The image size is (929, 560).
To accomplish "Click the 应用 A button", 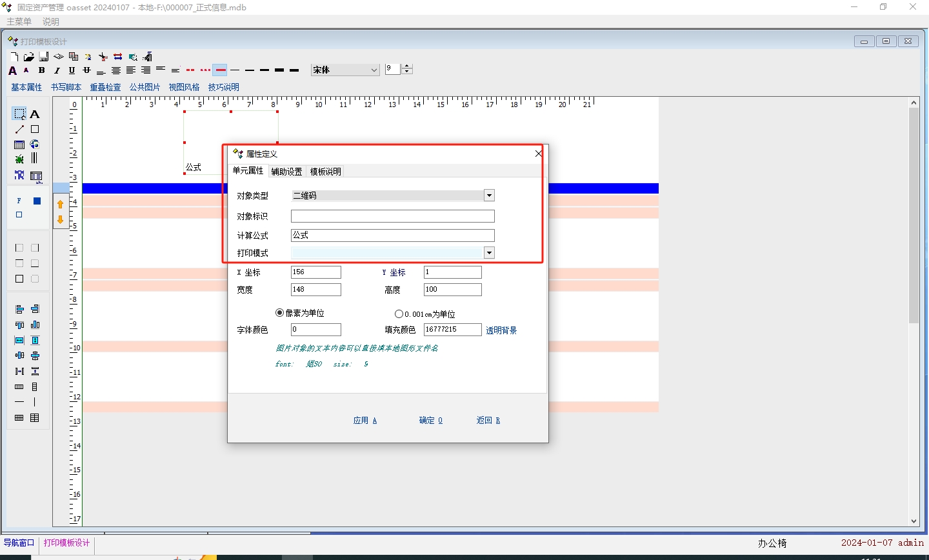I will click(365, 421).
